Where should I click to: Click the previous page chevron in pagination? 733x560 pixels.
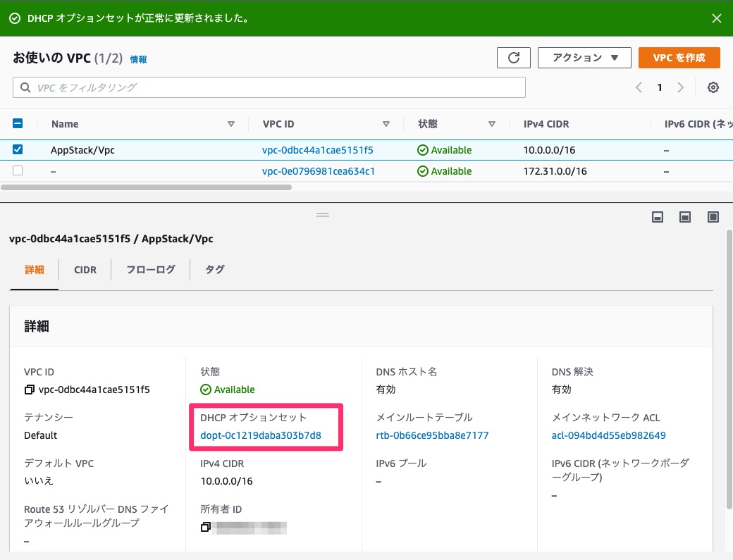639,87
